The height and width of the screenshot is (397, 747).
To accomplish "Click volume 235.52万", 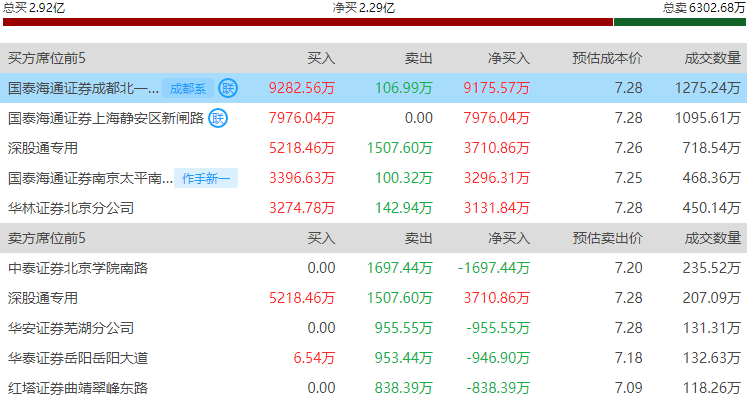I will pos(712,268).
